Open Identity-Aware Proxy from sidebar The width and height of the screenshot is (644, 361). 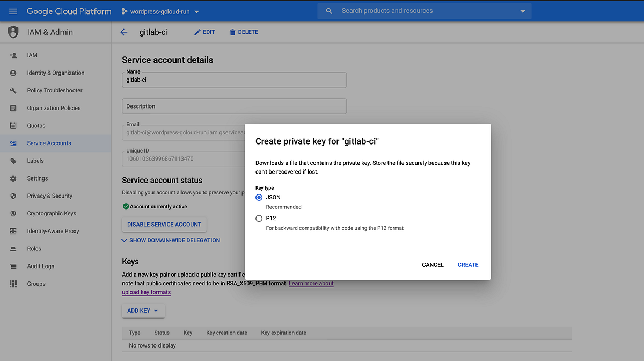click(55, 231)
